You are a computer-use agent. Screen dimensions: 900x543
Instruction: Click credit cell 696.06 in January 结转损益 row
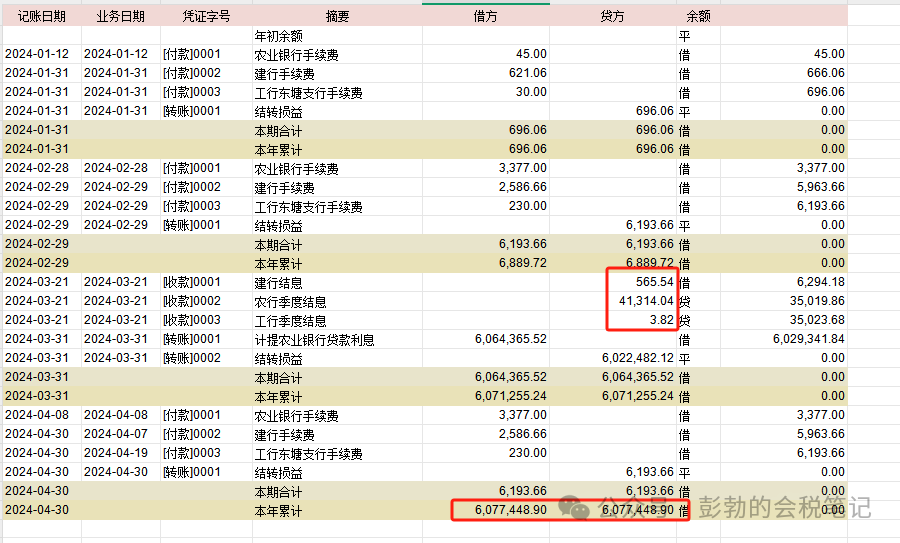click(x=612, y=111)
